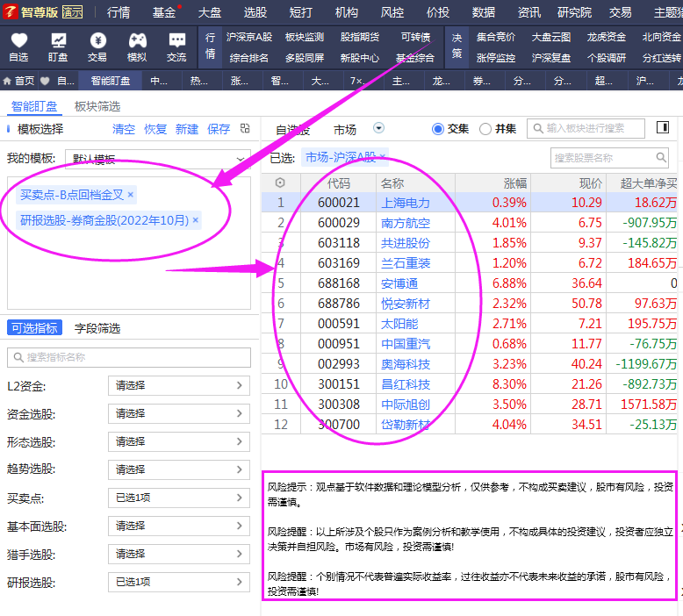Open the 交易 top menu

click(621, 12)
